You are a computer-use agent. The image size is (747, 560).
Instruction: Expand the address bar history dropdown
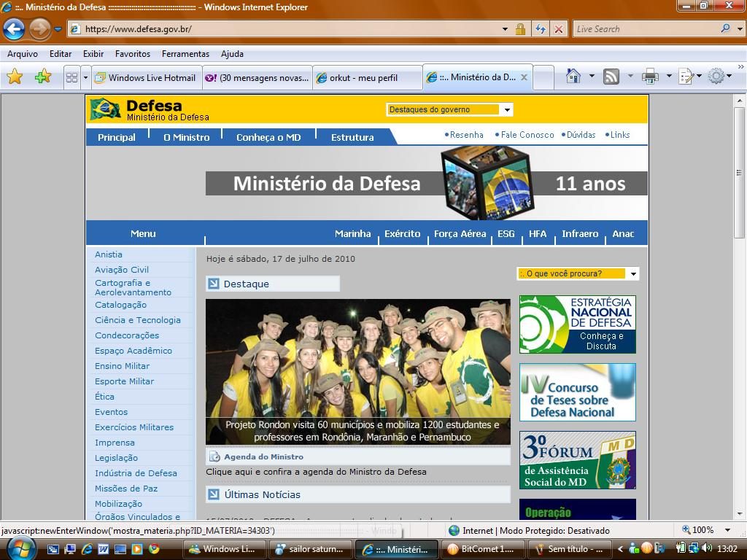coord(505,29)
